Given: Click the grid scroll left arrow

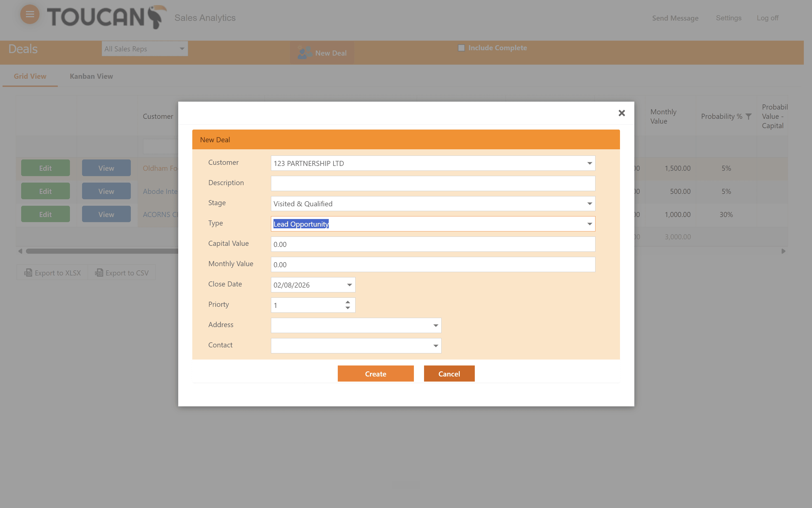Looking at the screenshot, I should pyautogui.click(x=20, y=251).
